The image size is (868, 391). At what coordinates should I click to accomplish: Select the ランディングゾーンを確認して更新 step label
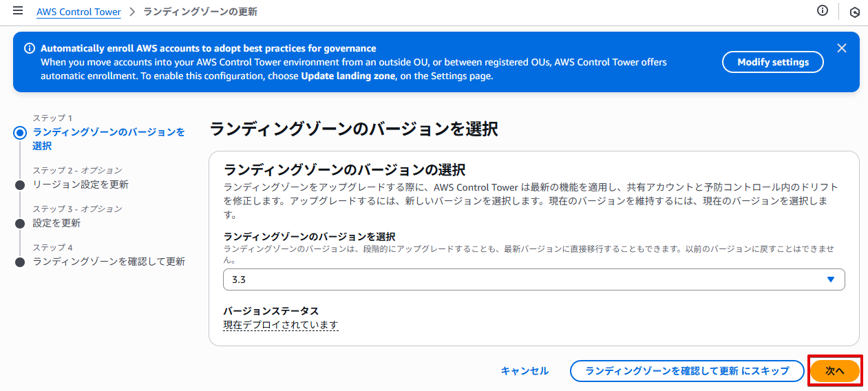tap(109, 262)
